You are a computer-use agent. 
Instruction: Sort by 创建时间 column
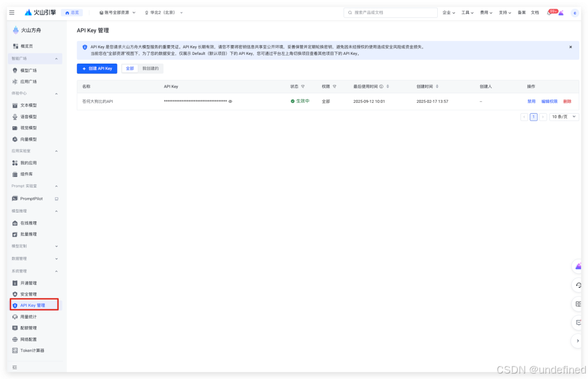[437, 86]
